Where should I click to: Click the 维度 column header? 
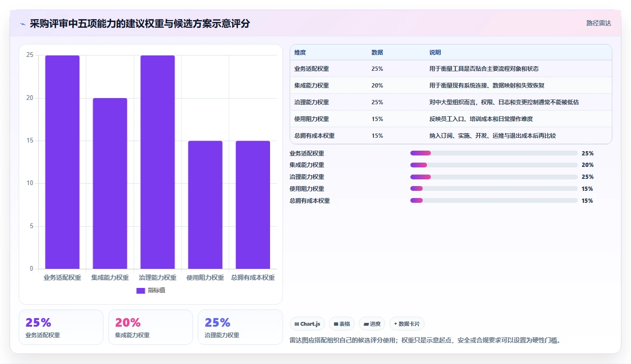[300, 53]
